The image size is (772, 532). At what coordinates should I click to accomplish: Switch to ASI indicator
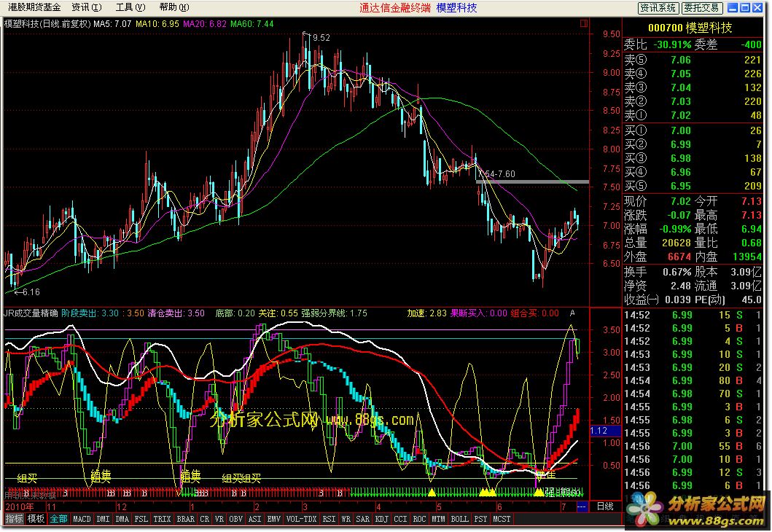pyautogui.click(x=255, y=519)
